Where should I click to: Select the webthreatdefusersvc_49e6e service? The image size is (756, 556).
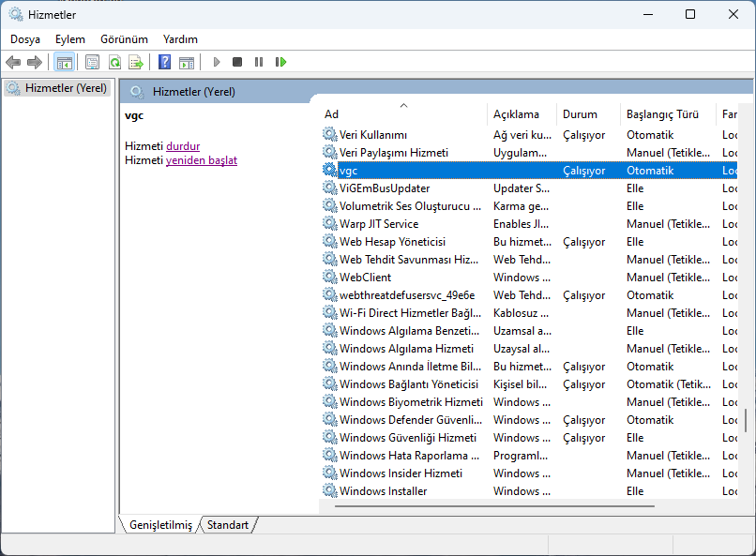(528, 294)
